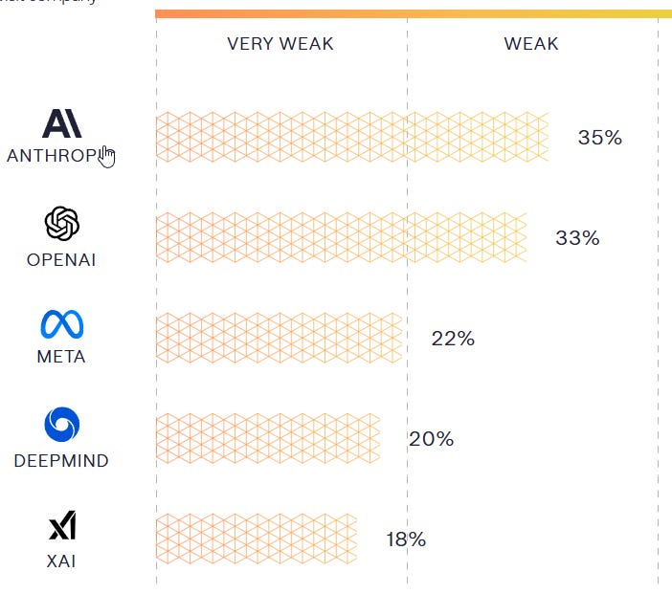Click the Anthropic patterned bar
Screen dimensions: 672x616
pyautogui.click(x=352, y=137)
